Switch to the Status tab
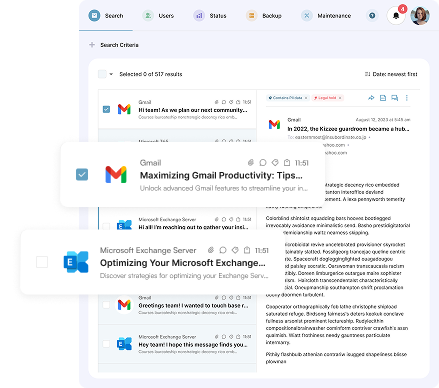 [x=210, y=16]
